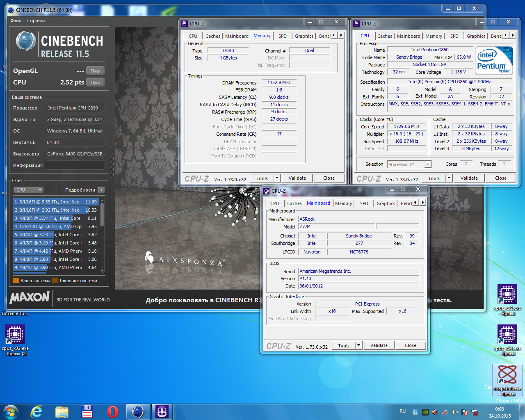Click CAS# Latency value 9.0 clocks
This screenshot has width=525, height=420.
coord(279,97)
